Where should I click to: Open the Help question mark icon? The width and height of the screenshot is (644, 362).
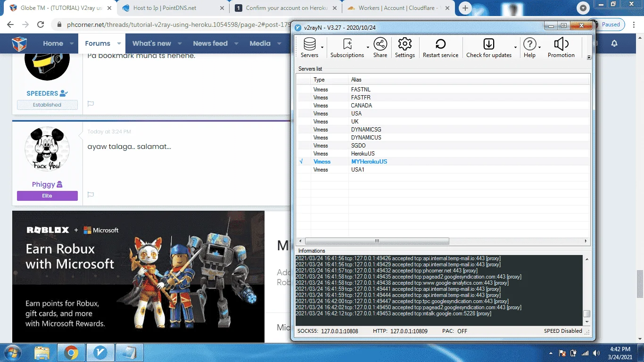[529, 44]
